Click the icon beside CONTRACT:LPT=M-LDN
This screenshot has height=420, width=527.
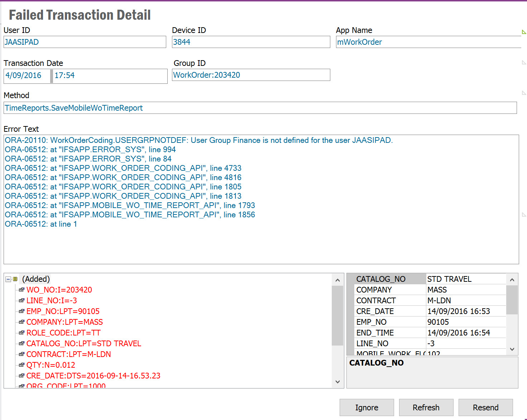(21, 354)
